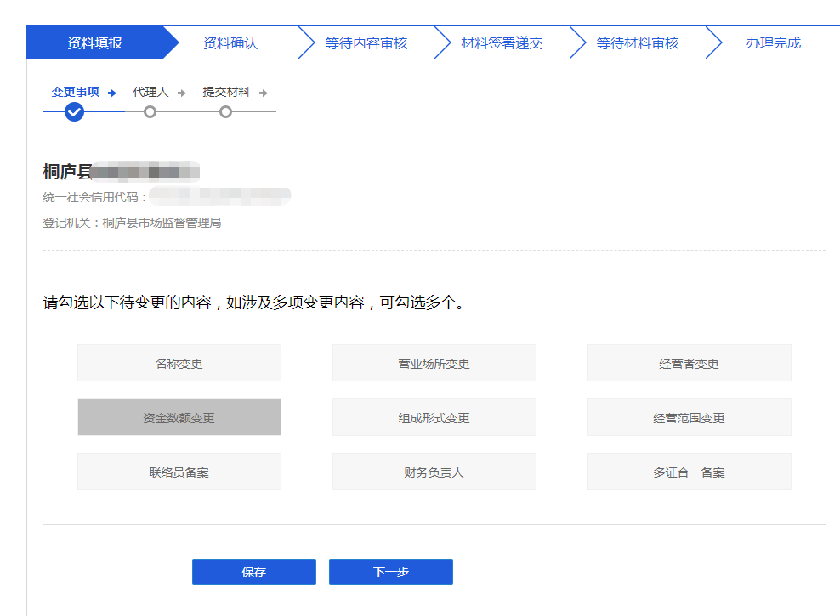
Task: Enable the 多证合一备案 option
Action: point(689,472)
